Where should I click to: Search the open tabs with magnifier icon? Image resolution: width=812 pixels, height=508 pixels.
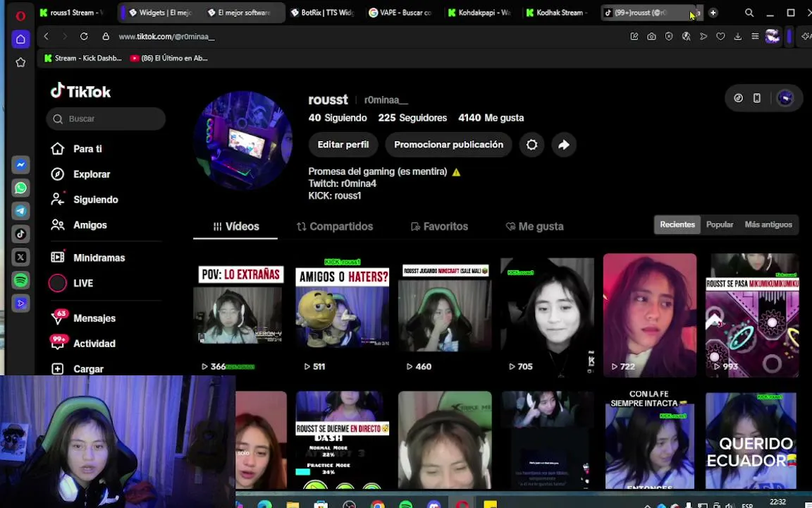coord(749,13)
